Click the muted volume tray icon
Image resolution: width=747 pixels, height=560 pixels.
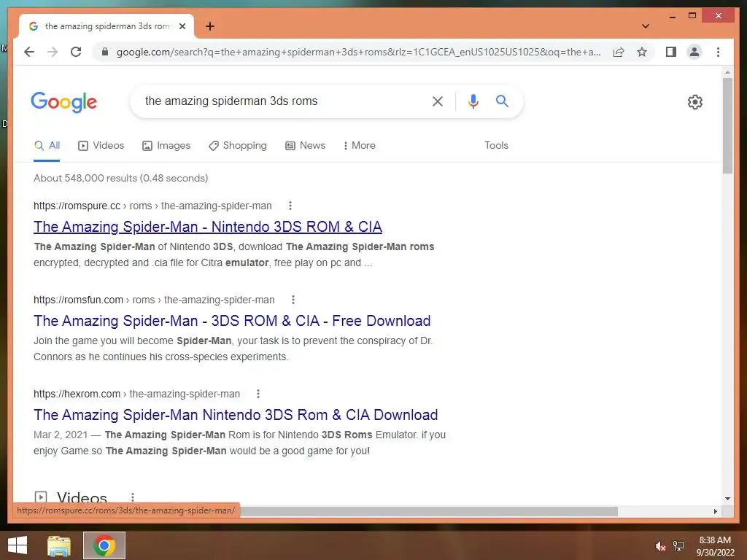point(660,546)
